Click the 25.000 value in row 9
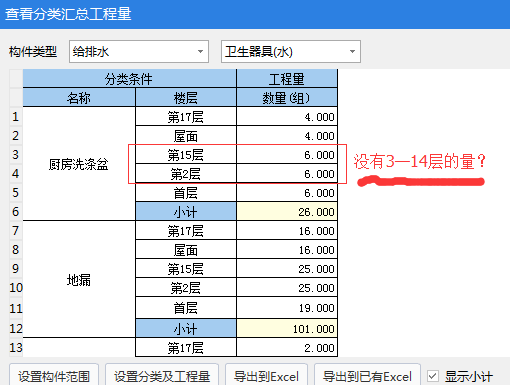This screenshot has height=387, width=510. point(287,269)
